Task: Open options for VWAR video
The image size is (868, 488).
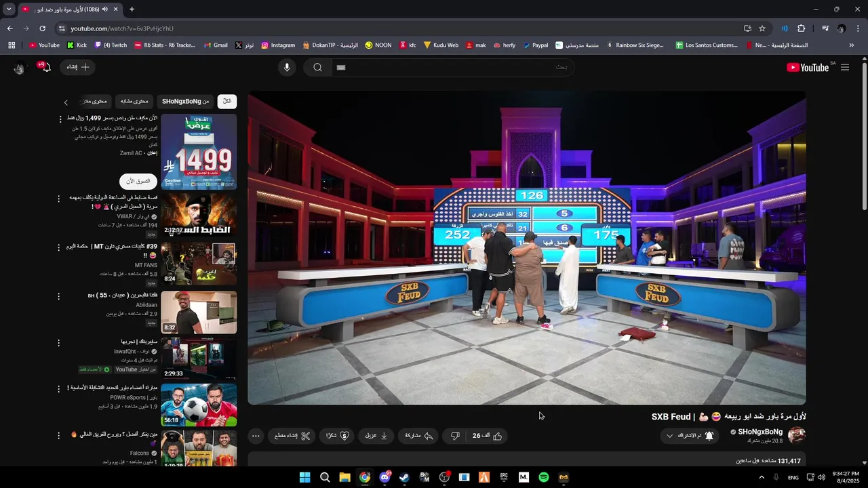Action: coord(58,199)
